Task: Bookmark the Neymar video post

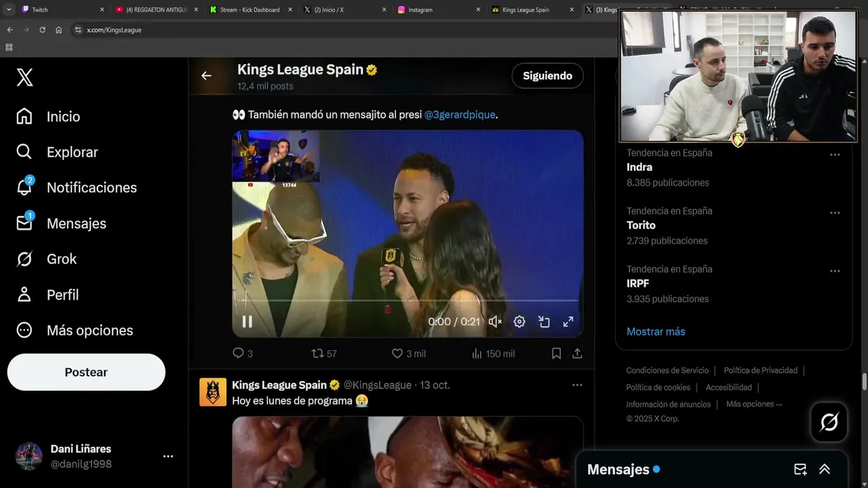Action: pos(556,353)
